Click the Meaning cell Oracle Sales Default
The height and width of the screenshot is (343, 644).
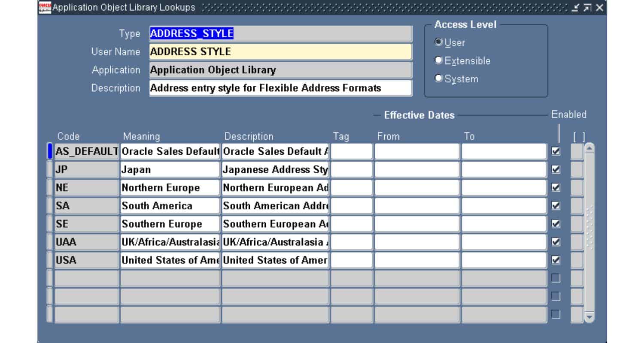(170, 151)
